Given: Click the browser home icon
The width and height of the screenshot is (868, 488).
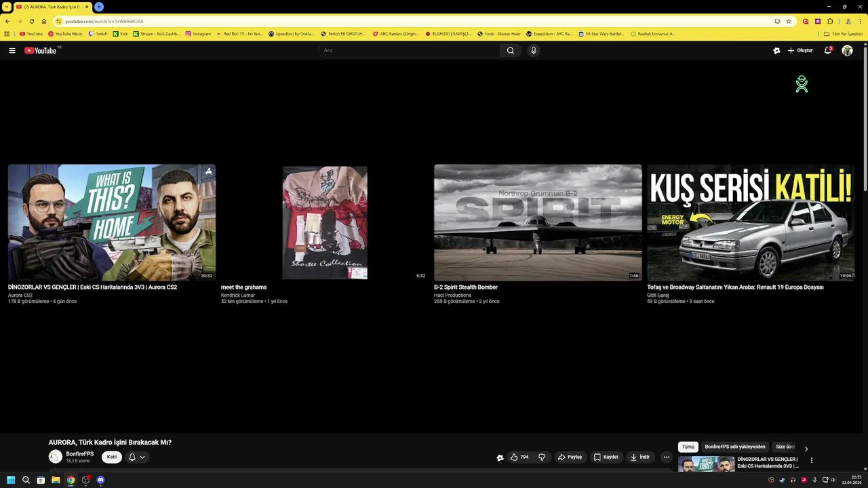Looking at the screenshot, I should 44,21.
